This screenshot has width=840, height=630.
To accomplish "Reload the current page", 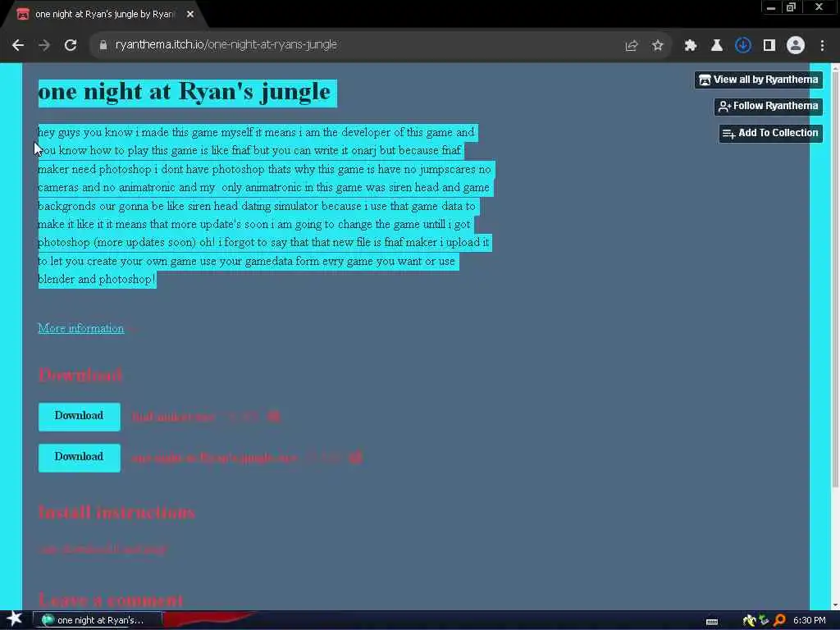I will [71, 45].
